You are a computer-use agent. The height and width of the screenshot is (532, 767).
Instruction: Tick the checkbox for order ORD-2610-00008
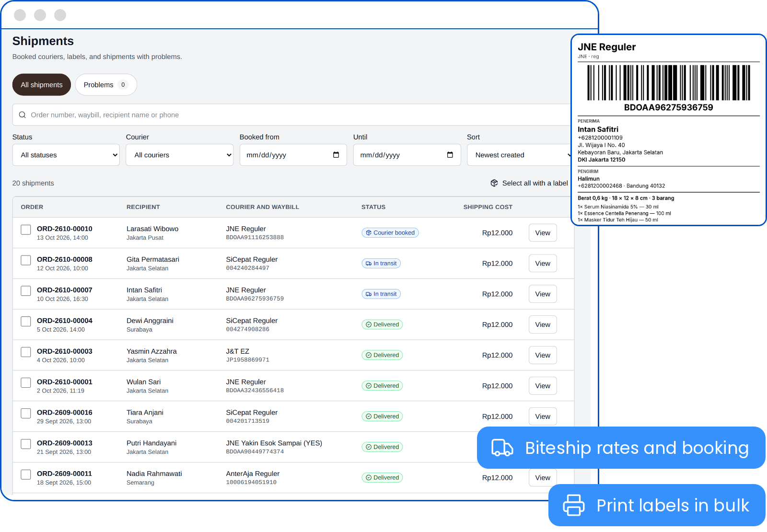tap(26, 260)
